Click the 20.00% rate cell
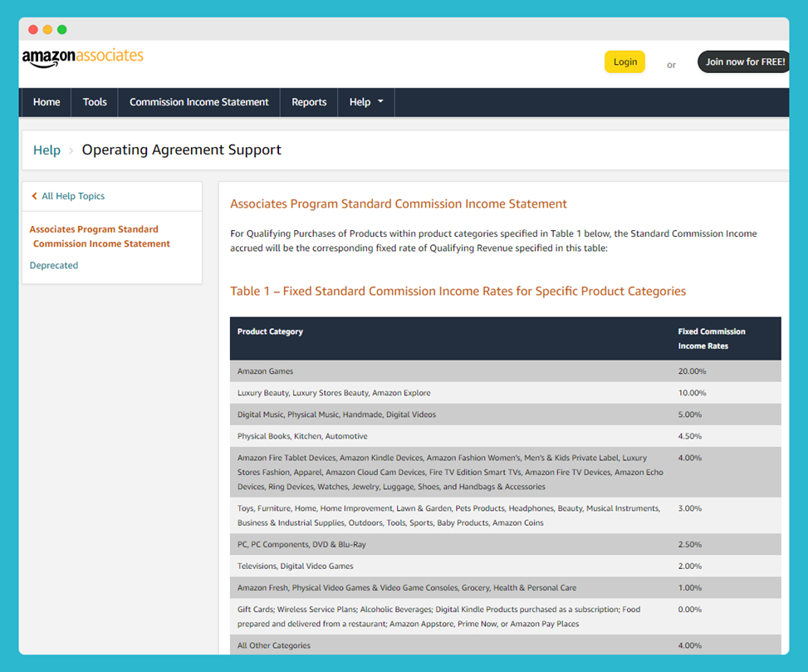Viewport: 808px width, 672px height. click(692, 371)
